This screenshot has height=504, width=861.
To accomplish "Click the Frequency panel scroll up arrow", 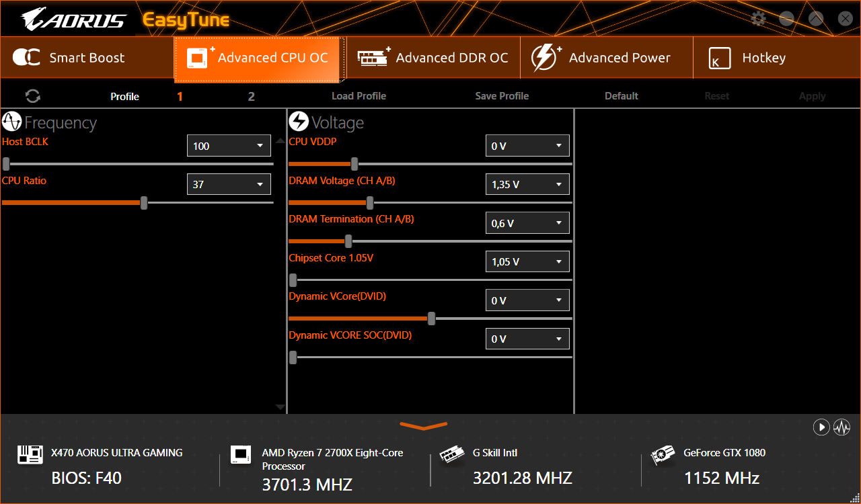I will pos(280,141).
